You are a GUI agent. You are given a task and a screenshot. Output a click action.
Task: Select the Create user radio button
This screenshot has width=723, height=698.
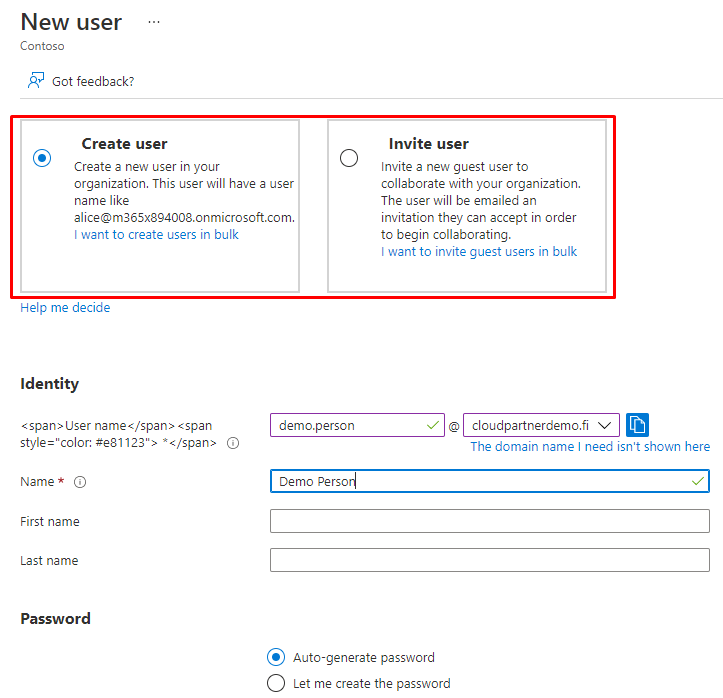[42, 158]
